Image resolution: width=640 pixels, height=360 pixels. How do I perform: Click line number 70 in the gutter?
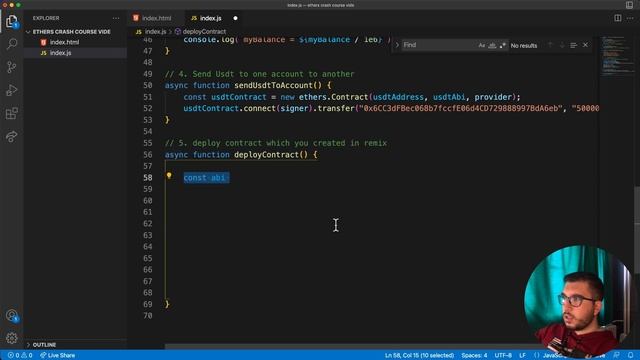(x=148, y=316)
